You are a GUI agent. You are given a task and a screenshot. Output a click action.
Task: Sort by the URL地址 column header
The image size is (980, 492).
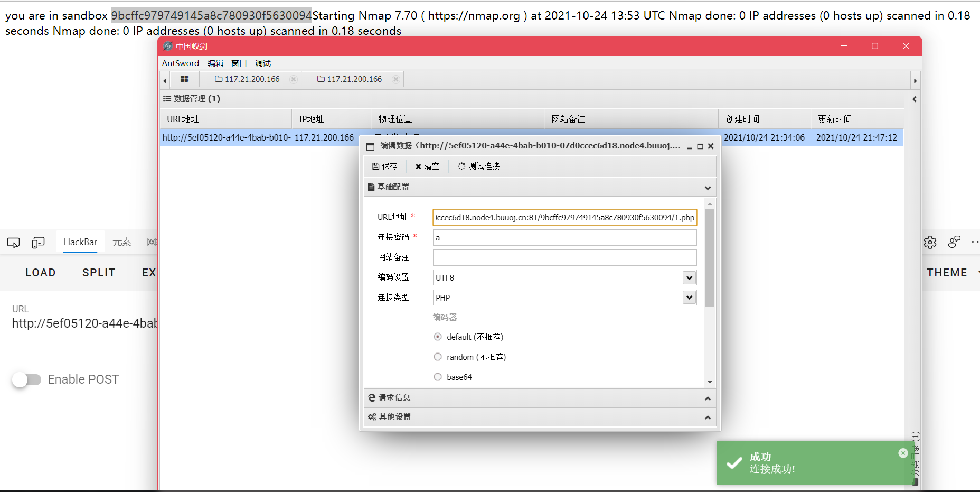coord(226,119)
